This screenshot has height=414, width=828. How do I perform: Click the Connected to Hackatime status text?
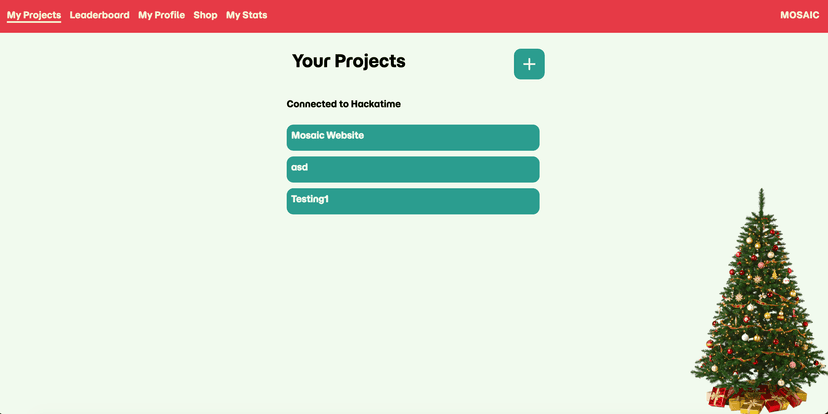343,104
